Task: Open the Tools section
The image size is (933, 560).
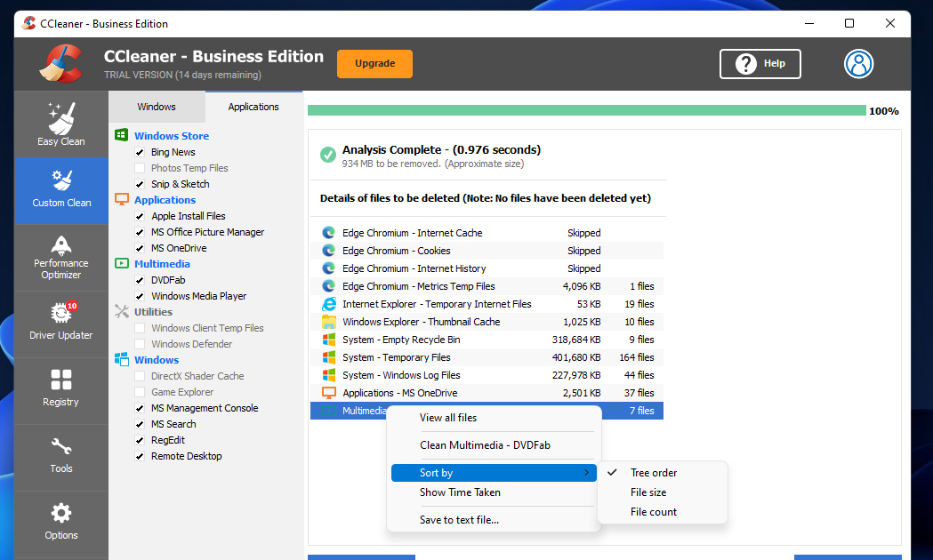Action: pos(61,457)
